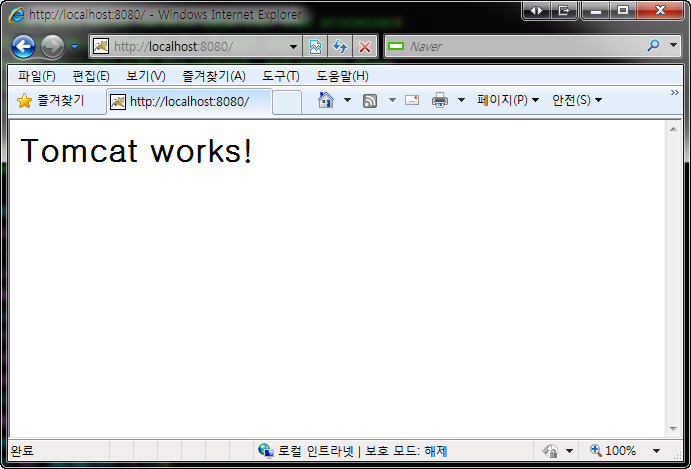Click the Compatibility View icon
This screenshot has height=469, width=691.
tap(315, 47)
